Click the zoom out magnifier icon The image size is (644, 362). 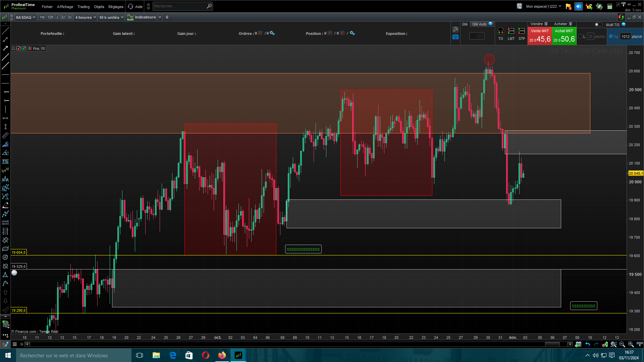[622, 344]
